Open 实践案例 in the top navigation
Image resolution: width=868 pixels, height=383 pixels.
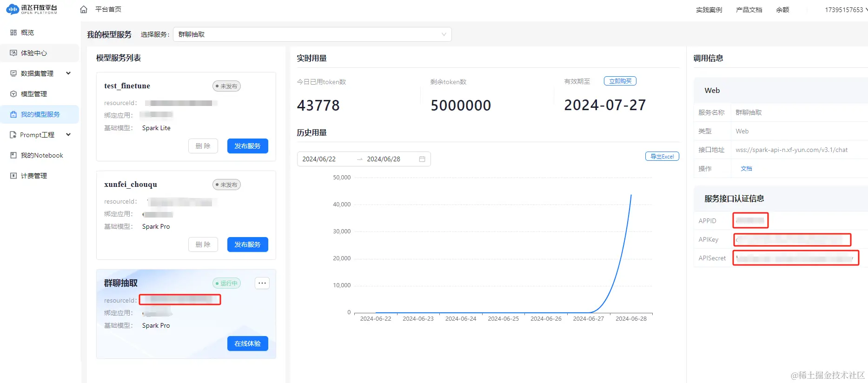click(x=709, y=10)
